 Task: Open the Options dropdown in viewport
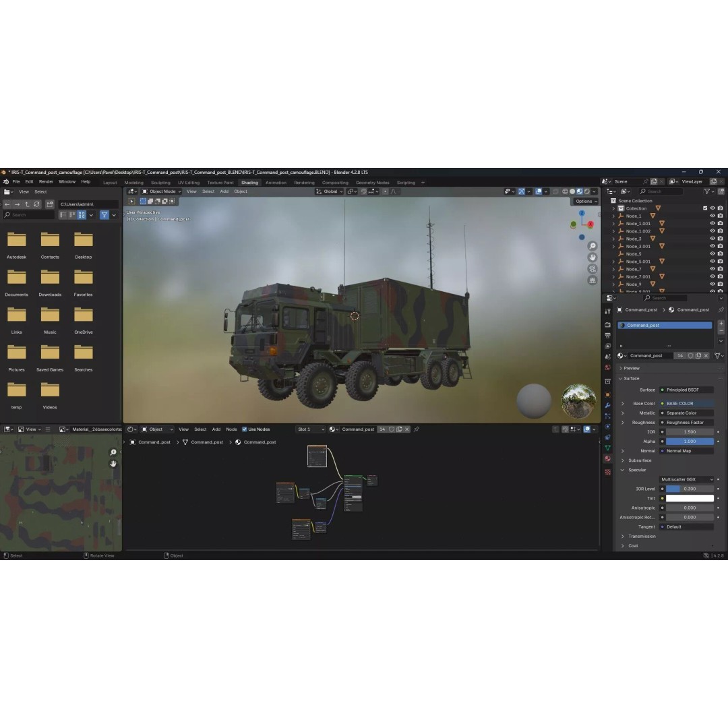pos(586,202)
